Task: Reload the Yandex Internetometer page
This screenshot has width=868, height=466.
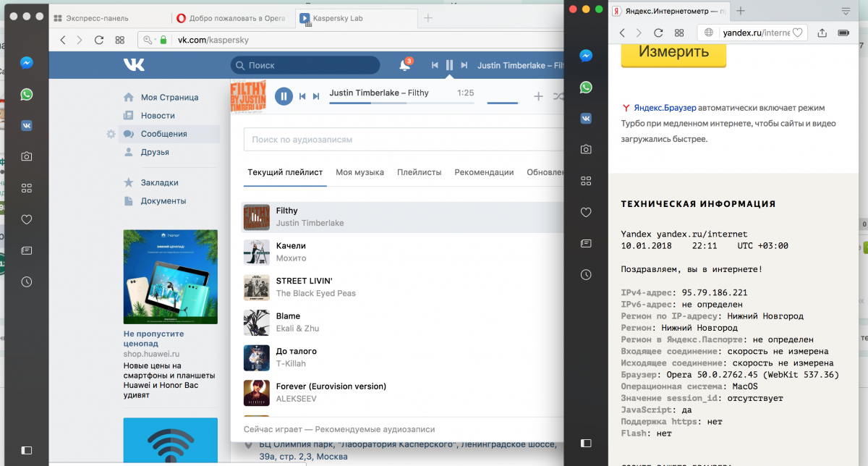Action: (658, 33)
